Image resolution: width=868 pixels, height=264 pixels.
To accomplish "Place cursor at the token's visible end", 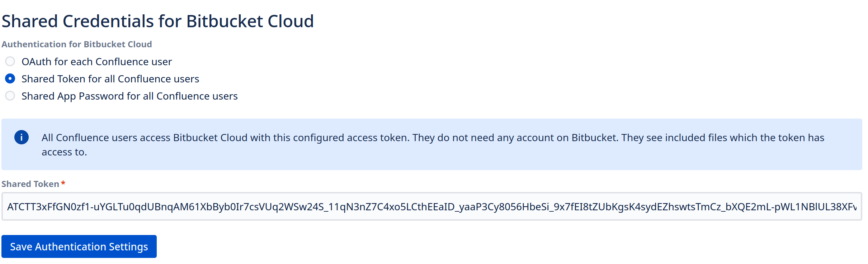I will (x=856, y=207).
